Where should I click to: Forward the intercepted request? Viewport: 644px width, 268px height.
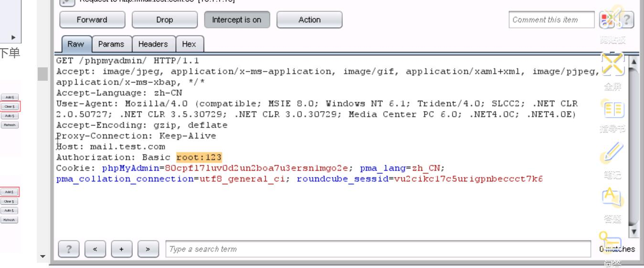click(x=92, y=20)
